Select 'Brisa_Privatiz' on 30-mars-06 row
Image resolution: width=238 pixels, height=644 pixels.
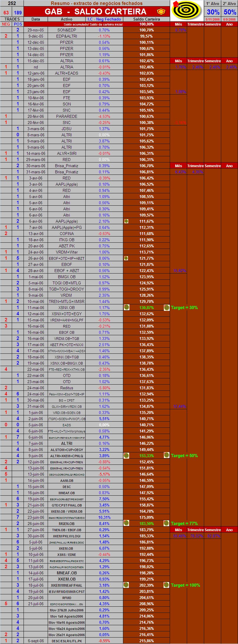pos(67,166)
